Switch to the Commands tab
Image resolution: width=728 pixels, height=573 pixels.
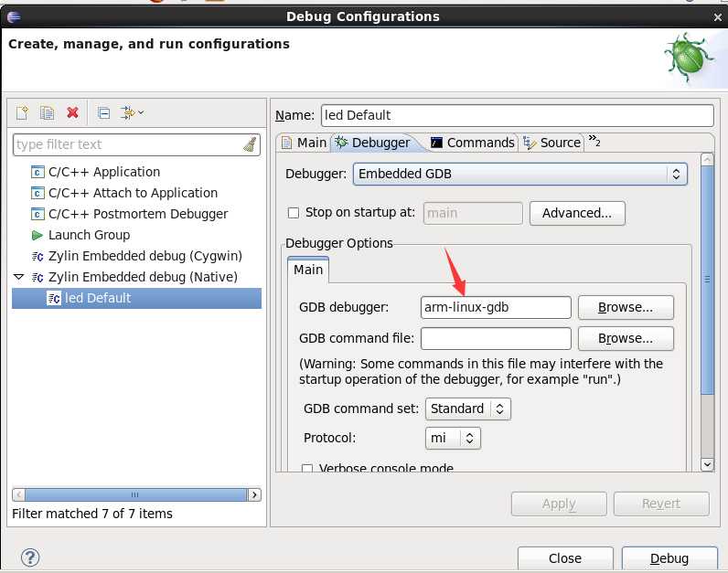coord(473,143)
